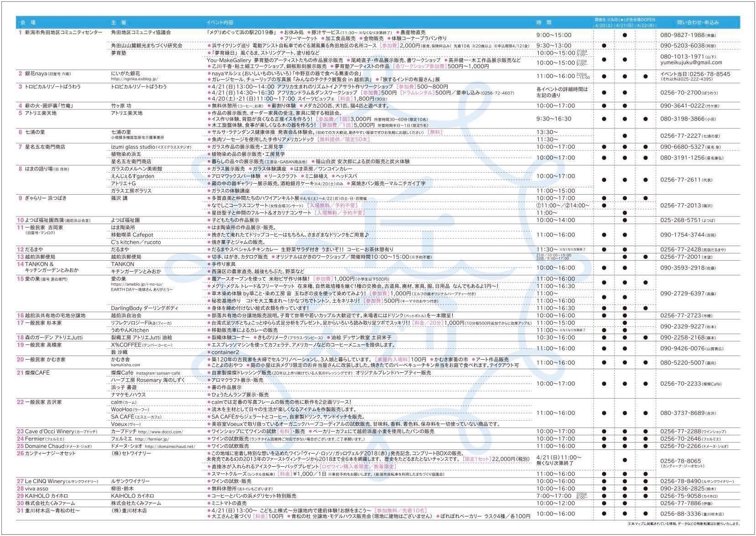Click organizer 'ガラス工房ポラリス'
The image size is (756, 536).
pyautogui.click(x=131, y=191)
